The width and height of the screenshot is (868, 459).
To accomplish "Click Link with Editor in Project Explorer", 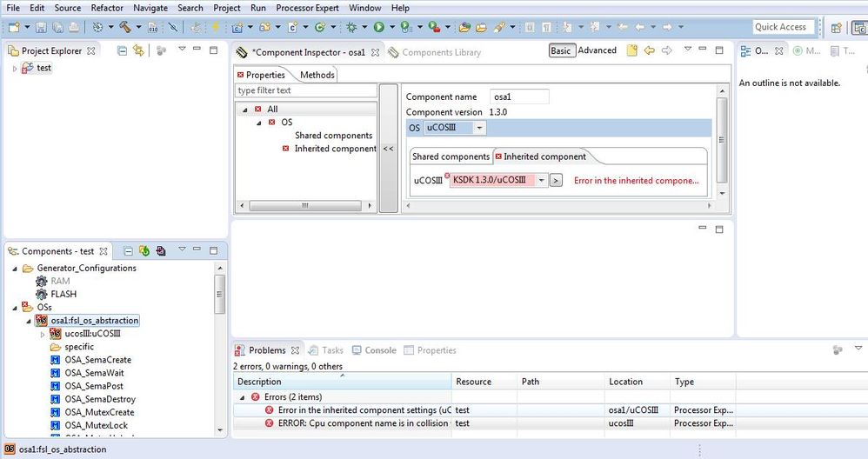I will (138, 51).
